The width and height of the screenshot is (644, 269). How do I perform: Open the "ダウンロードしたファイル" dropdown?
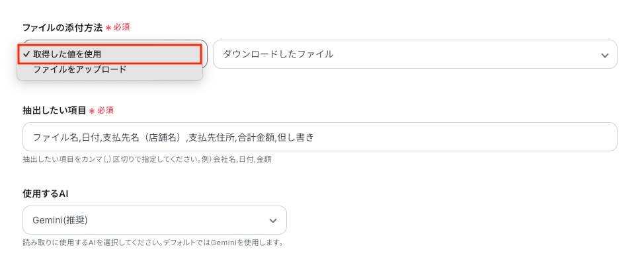click(415, 54)
